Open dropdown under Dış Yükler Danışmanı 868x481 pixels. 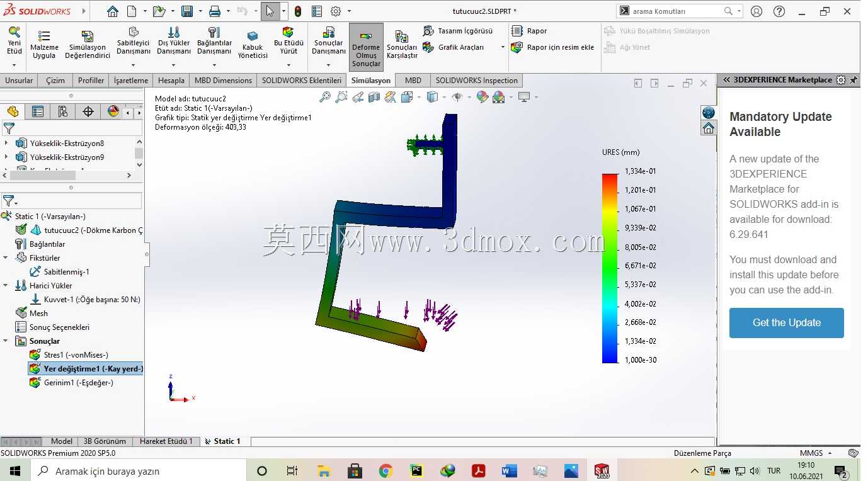174,65
